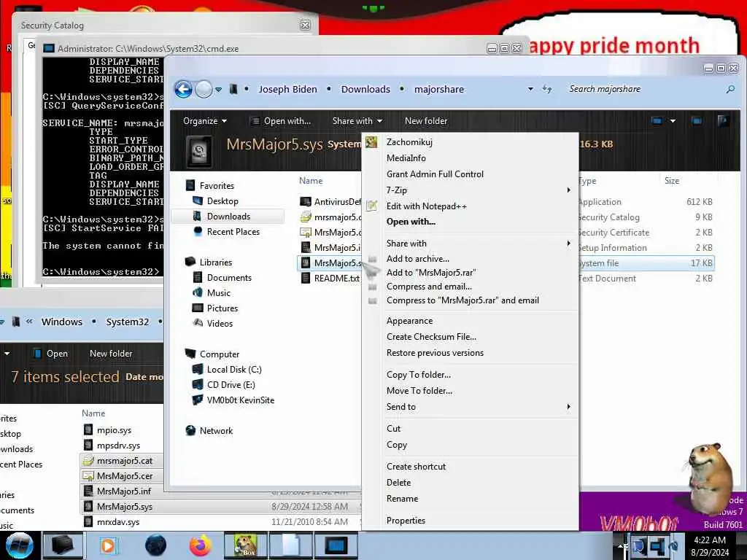The height and width of the screenshot is (560, 747).
Task: Click Downloads breadcrumb in address bar
Action: 365,89
